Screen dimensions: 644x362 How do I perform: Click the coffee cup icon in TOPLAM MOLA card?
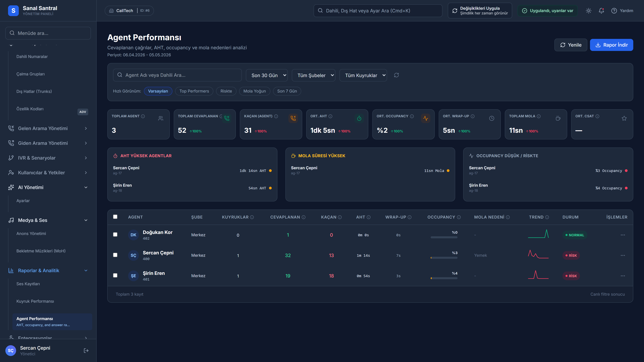click(558, 118)
